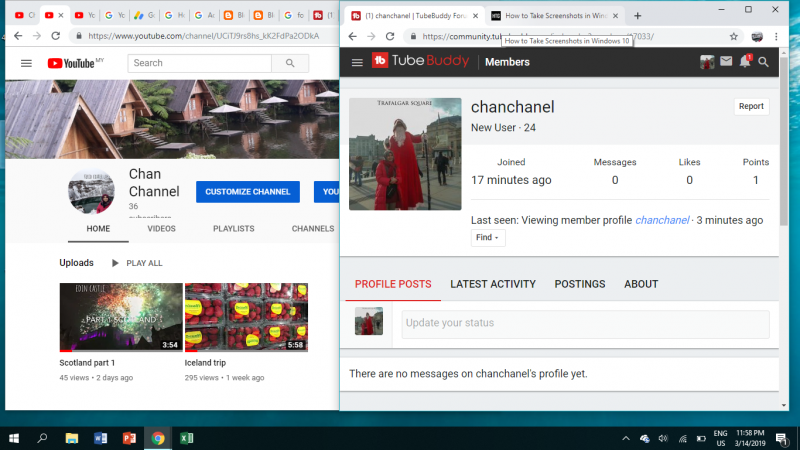Launch PowerPoint from the taskbar
800x450 pixels.
(129, 438)
